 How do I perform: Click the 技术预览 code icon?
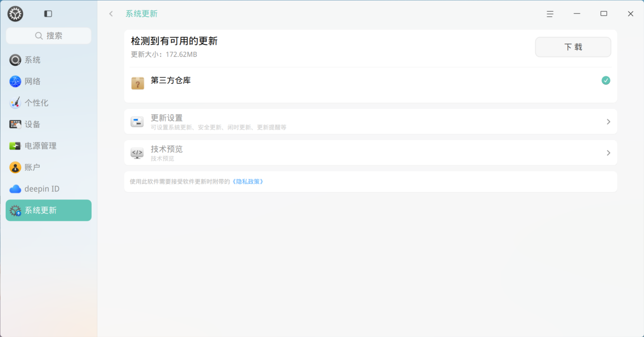click(137, 153)
